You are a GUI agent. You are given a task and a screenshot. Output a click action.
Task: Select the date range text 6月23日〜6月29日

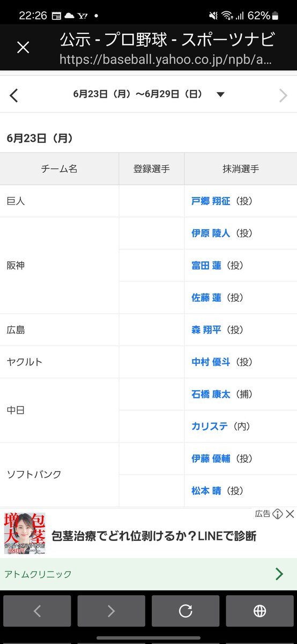click(x=138, y=94)
